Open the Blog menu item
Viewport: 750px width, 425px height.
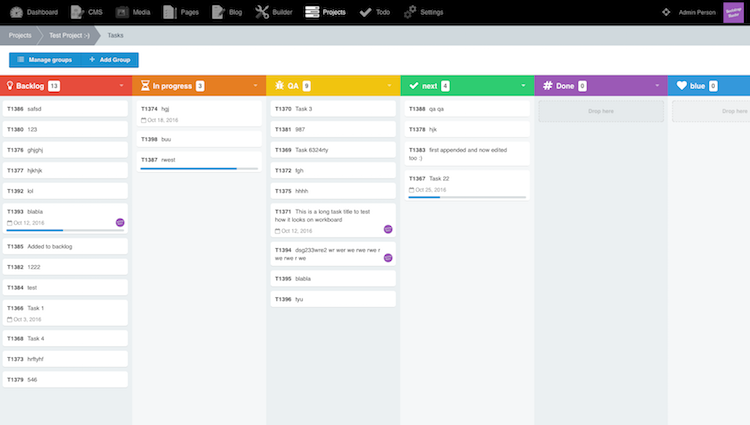(227, 12)
